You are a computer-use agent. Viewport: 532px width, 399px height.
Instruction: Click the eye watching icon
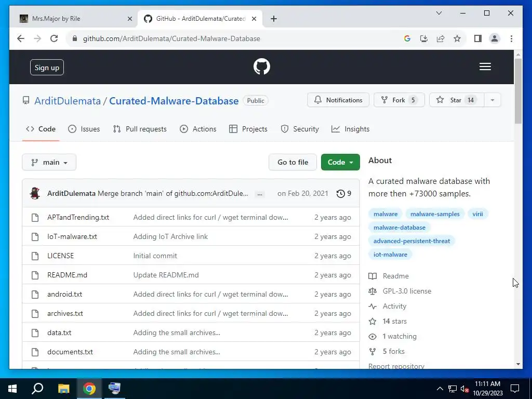372,336
